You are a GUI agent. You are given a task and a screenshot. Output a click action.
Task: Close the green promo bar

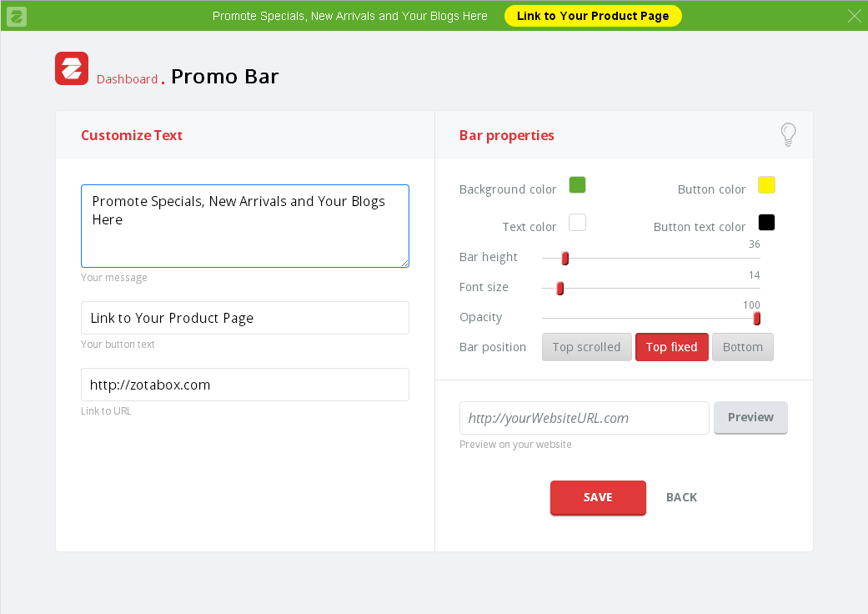854,16
